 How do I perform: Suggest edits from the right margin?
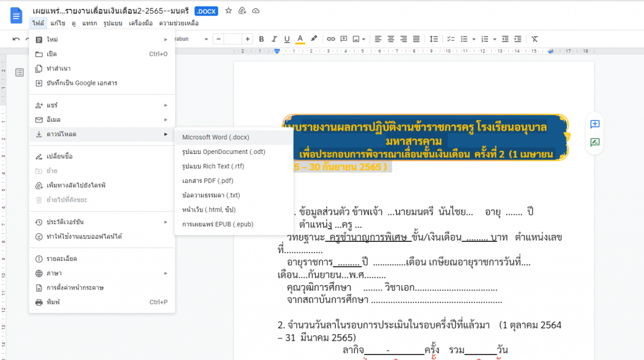click(x=595, y=143)
